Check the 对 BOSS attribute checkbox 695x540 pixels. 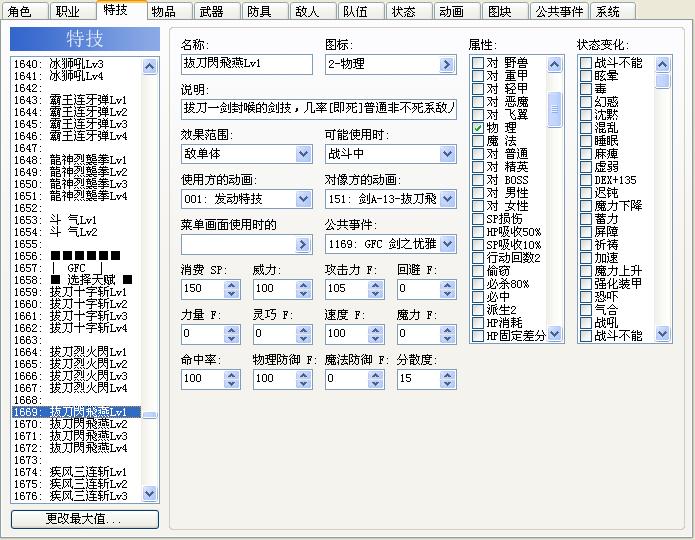click(x=478, y=180)
